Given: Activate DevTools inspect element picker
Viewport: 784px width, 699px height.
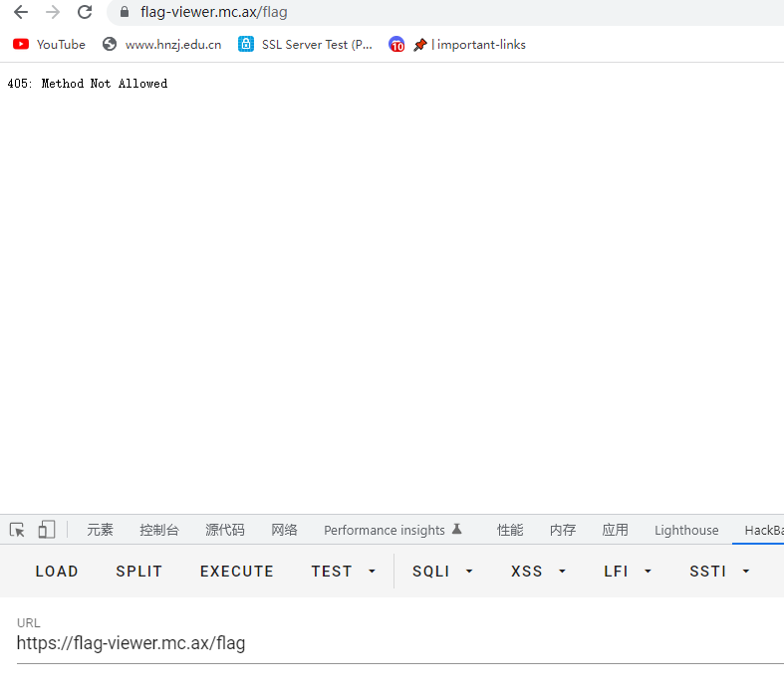Looking at the screenshot, I should click(x=17, y=530).
